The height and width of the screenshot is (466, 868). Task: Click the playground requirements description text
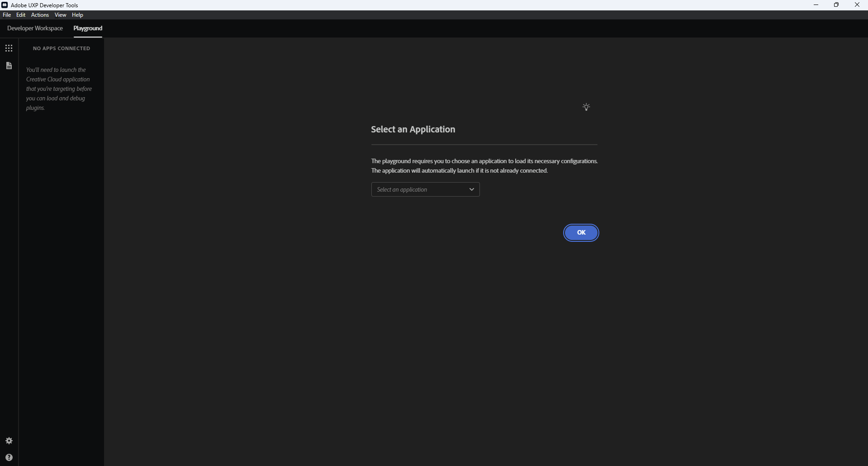484,166
